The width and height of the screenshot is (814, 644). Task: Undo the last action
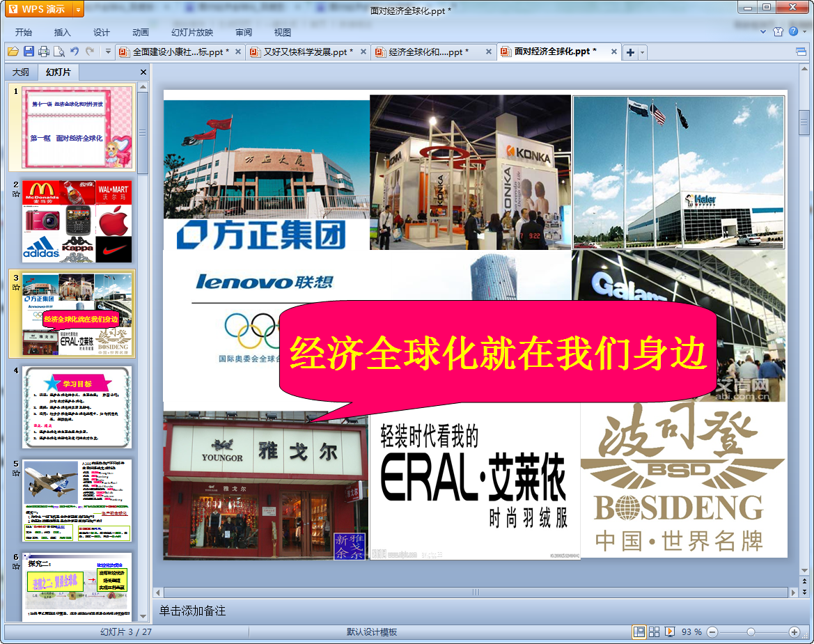(75, 52)
